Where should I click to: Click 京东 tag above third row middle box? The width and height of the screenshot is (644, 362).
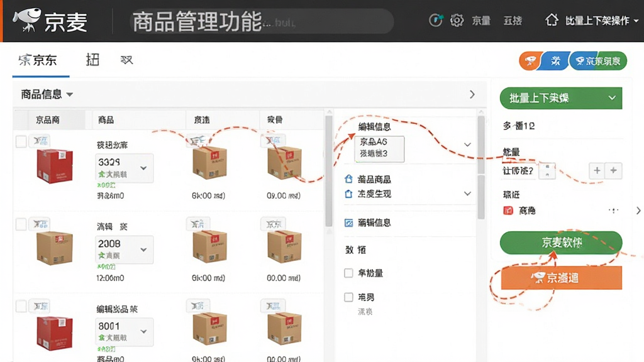click(198, 306)
